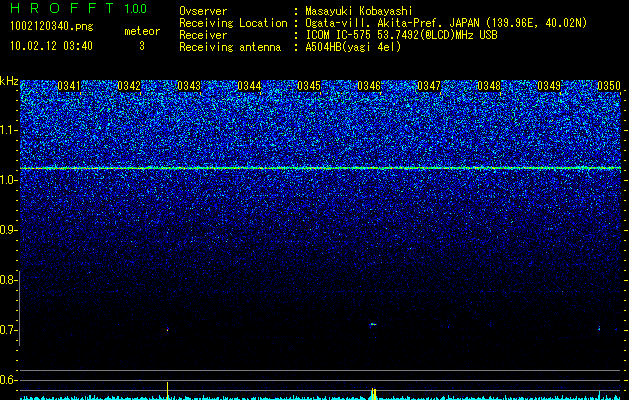Image resolution: width=629 pixels, height=400 pixels.
Task: Click the date stamp 10.02.12 03:40
Action: click(x=51, y=46)
